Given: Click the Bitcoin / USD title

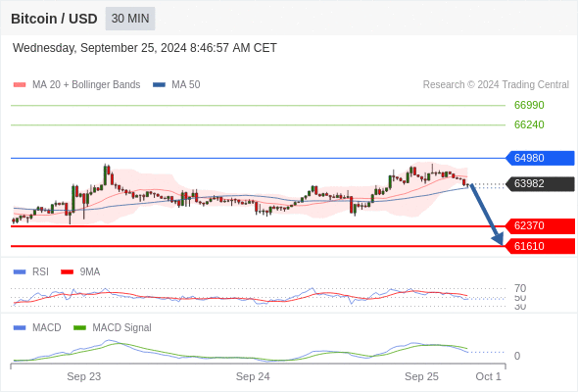Looking at the screenshot, I should tap(54, 19).
